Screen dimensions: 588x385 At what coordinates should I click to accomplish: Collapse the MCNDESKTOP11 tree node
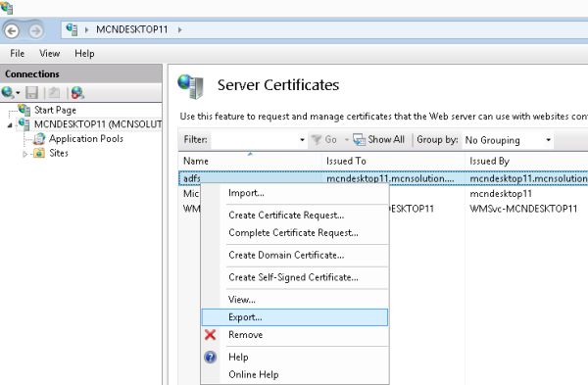[x=10, y=124]
